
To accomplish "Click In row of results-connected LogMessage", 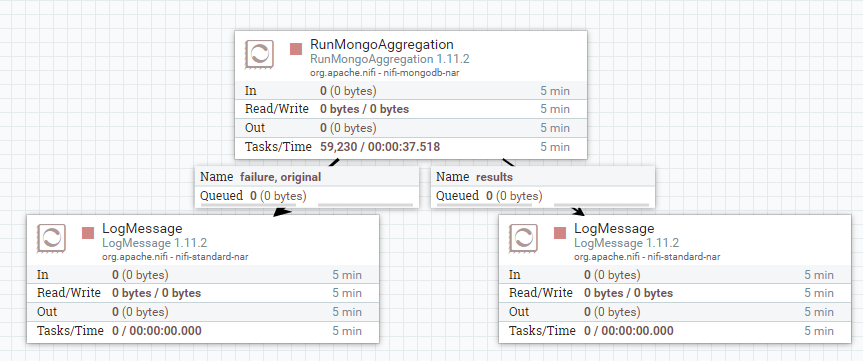I will coord(675,275).
